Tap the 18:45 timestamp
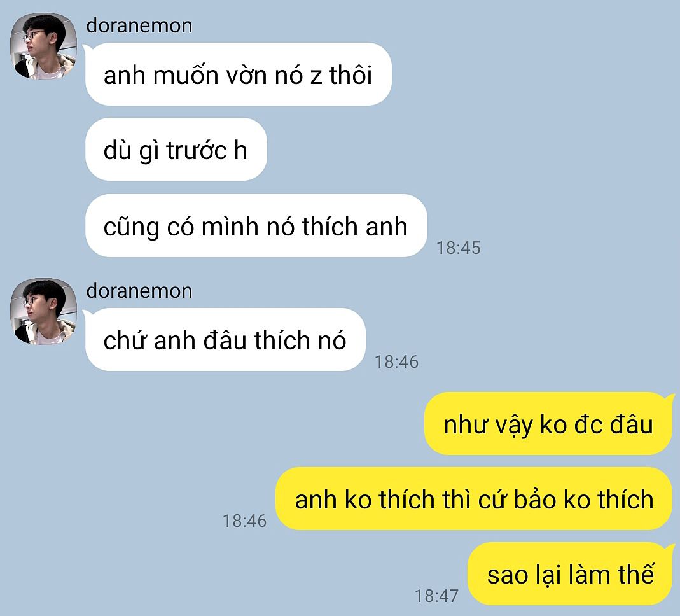680x616 pixels. pos(459,248)
